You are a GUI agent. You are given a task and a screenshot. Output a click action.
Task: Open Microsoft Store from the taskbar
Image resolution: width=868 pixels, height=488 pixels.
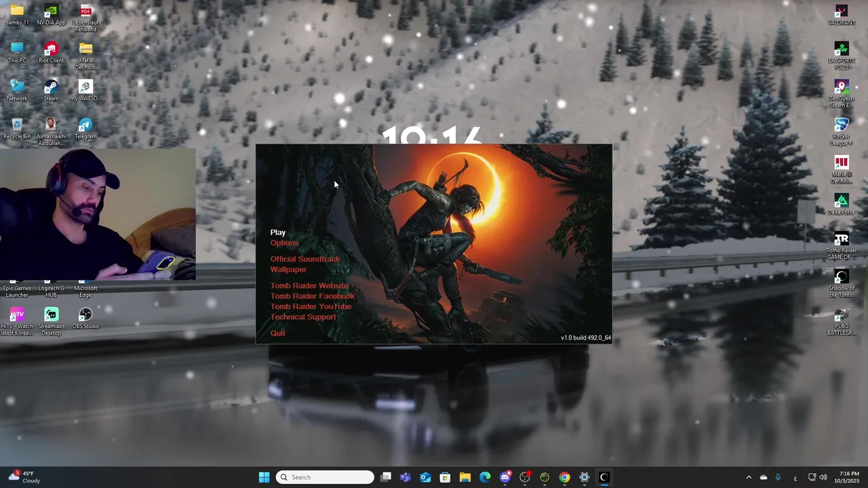[445, 477]
